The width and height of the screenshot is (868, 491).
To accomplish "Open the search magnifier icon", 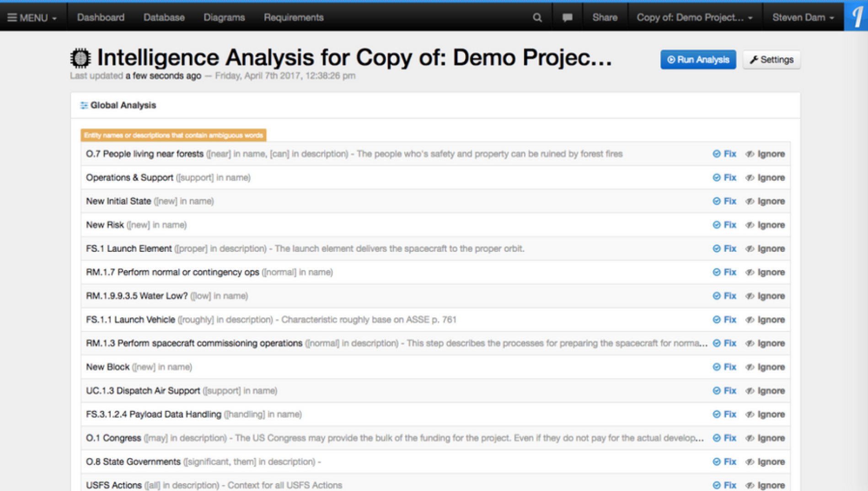I will [537, 17].
